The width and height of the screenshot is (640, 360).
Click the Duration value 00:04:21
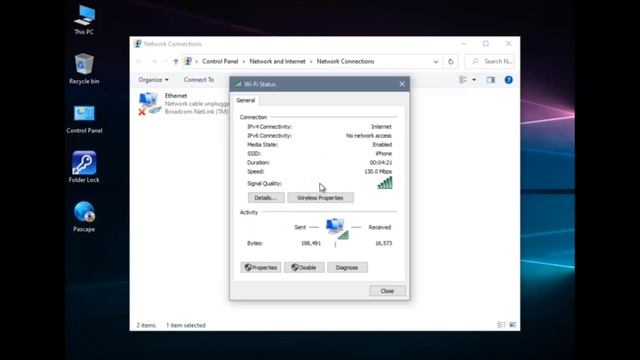pyautogui.click(x=381, y=163)
